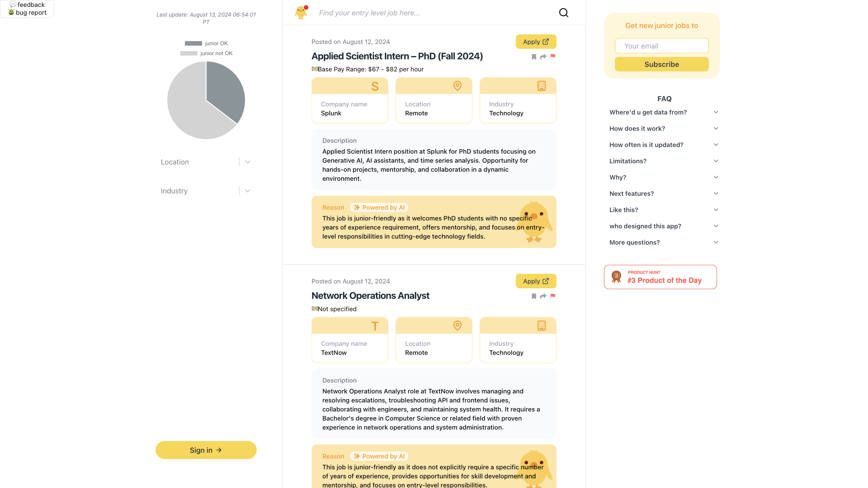Share the Network Operations Analyst job
This screenshot has width=868, height=488.
(x=543, y=296)
